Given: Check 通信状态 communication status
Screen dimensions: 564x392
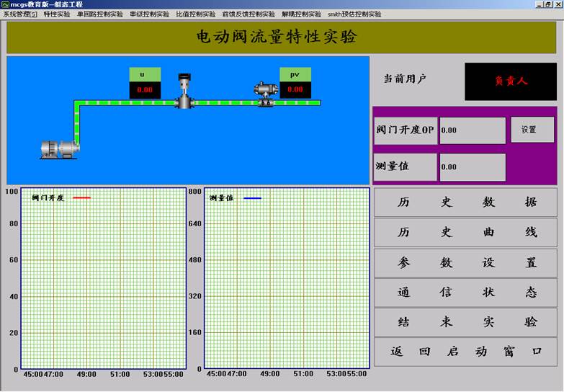Looking at the screenshot, I should [465, 293].
